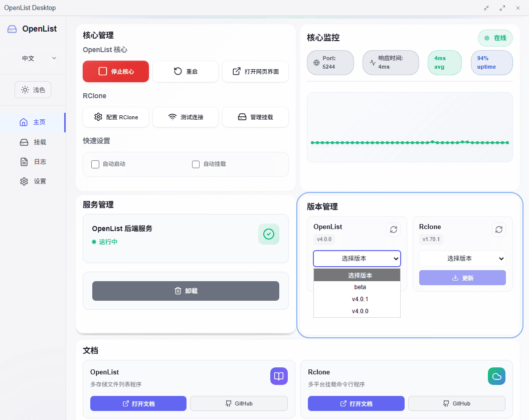
Task: Click the 卸载 button under service management
Action: pos(186,291)
